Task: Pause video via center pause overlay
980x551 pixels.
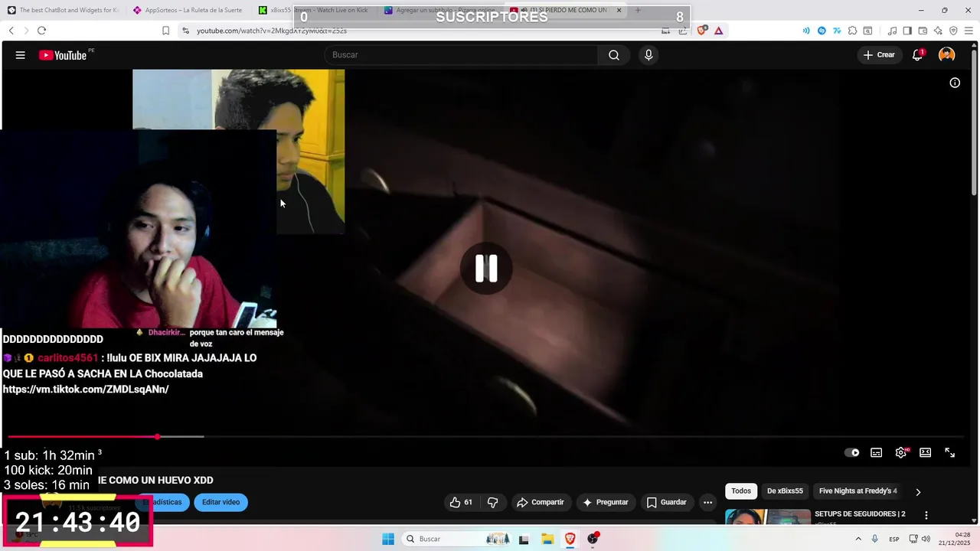Action: coord(486,269)
